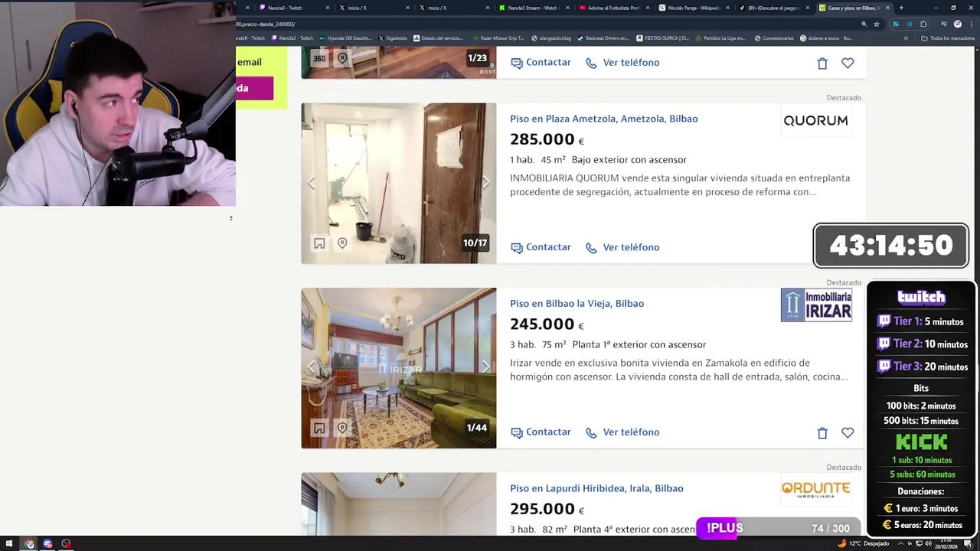This screenshot has height=551, width=980.
Task: Open the browser profile avatar
Action: [x=957, y=24]
